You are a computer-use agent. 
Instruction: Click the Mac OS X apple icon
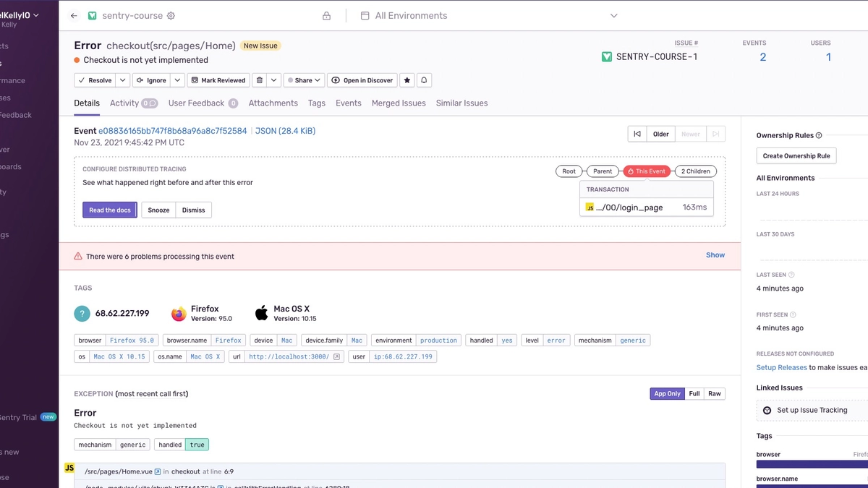tap(261, 312)
